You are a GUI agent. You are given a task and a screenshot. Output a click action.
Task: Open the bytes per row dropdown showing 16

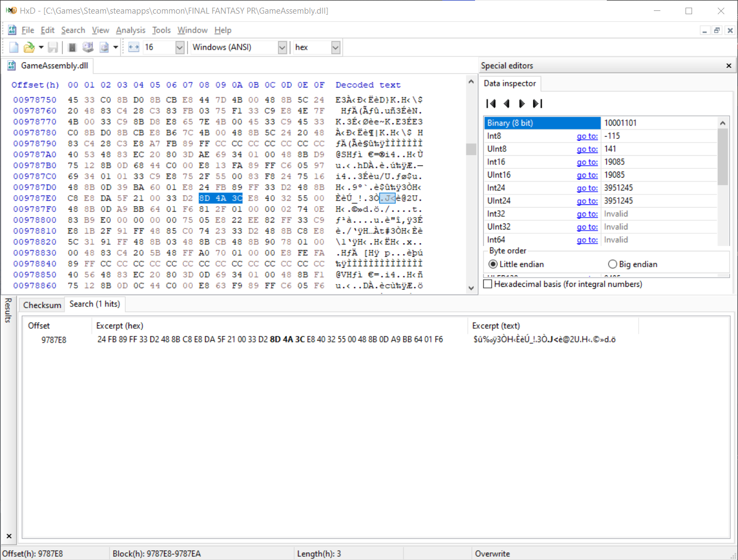pos(179,48)
